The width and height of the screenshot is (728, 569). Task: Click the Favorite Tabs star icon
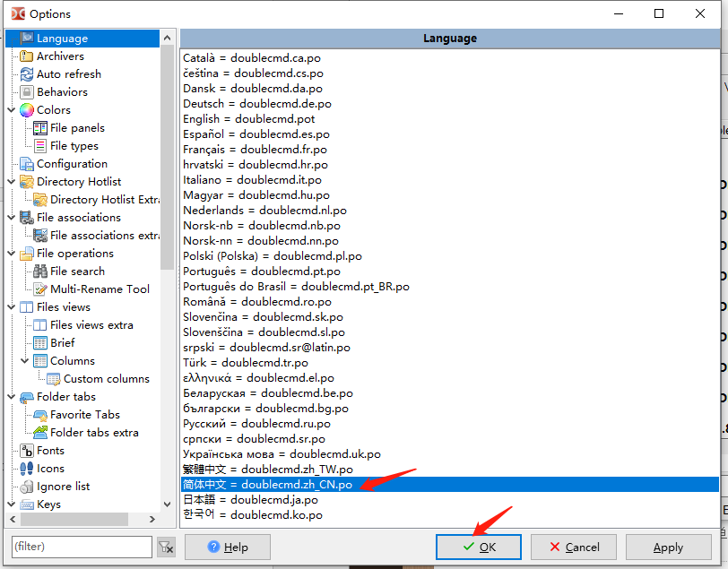(40, 415)
